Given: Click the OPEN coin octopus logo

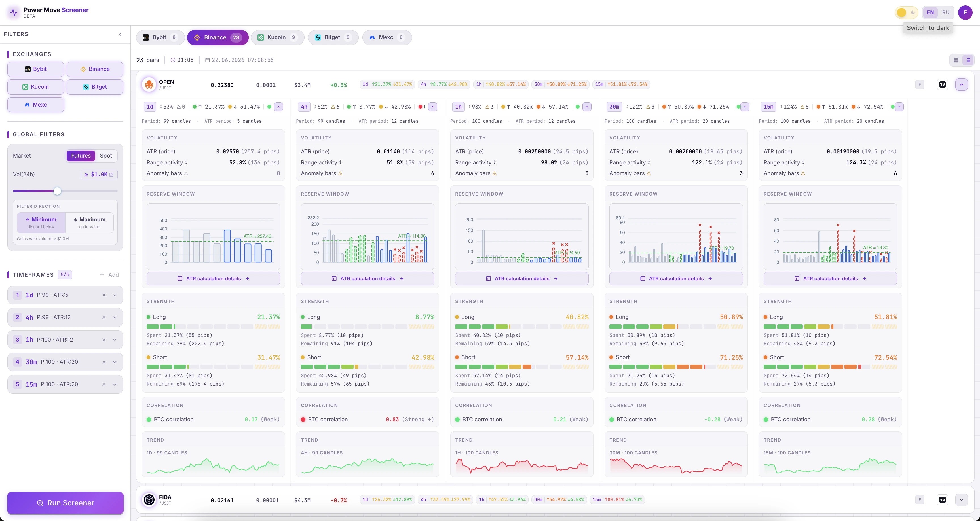Looking at the screenshot, I should (149, 84).
